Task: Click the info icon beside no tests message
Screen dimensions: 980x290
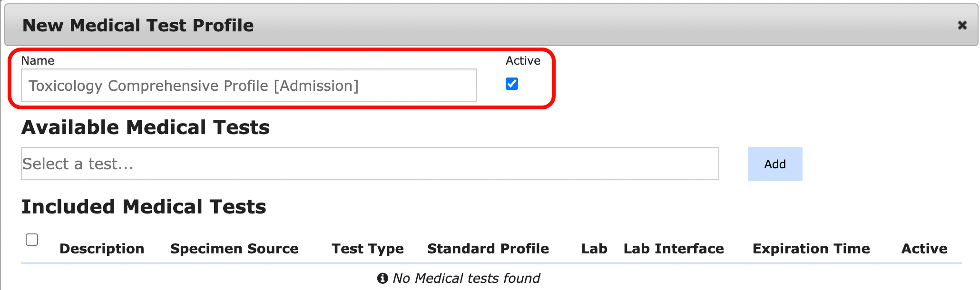Action: pyautogui.click(x=382, y=278)
